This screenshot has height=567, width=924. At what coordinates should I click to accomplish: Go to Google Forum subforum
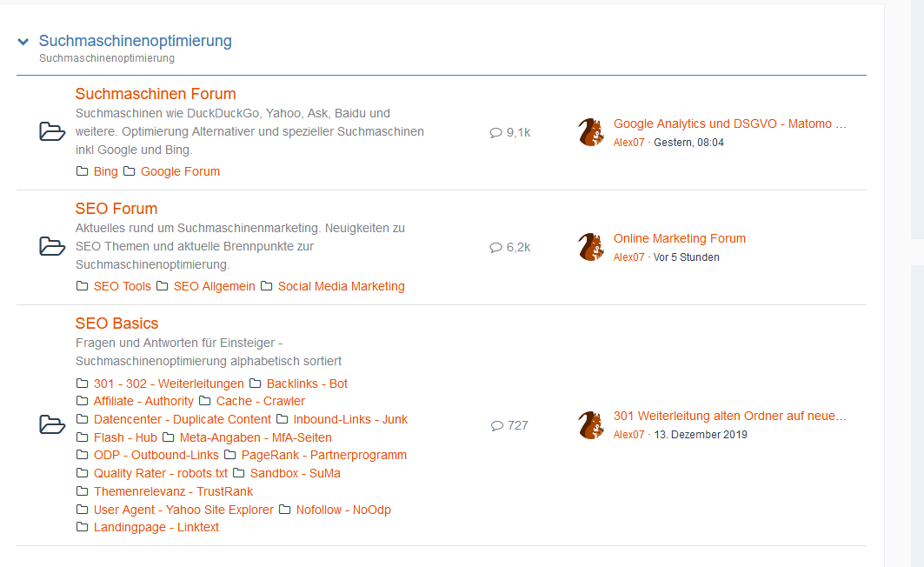(180, 171)
